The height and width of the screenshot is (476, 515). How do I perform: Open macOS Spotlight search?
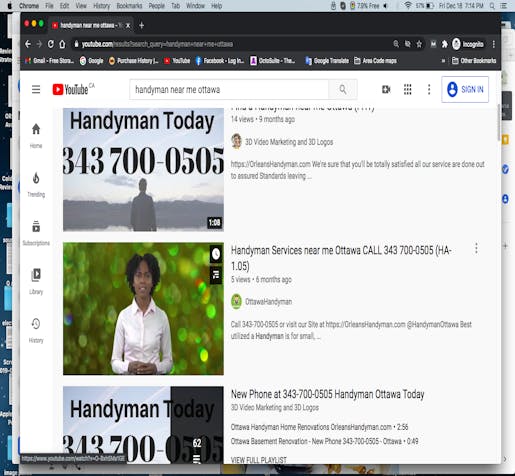pos(492,5)
